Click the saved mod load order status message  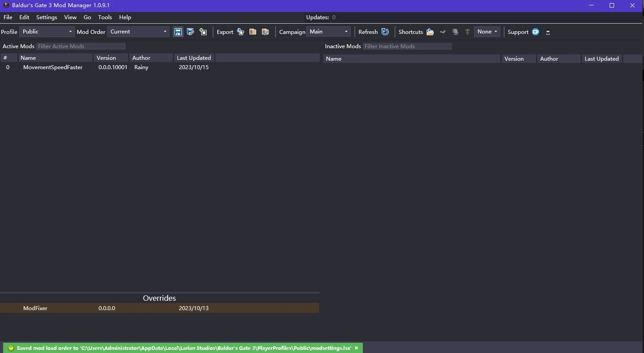tap(184, 348)
